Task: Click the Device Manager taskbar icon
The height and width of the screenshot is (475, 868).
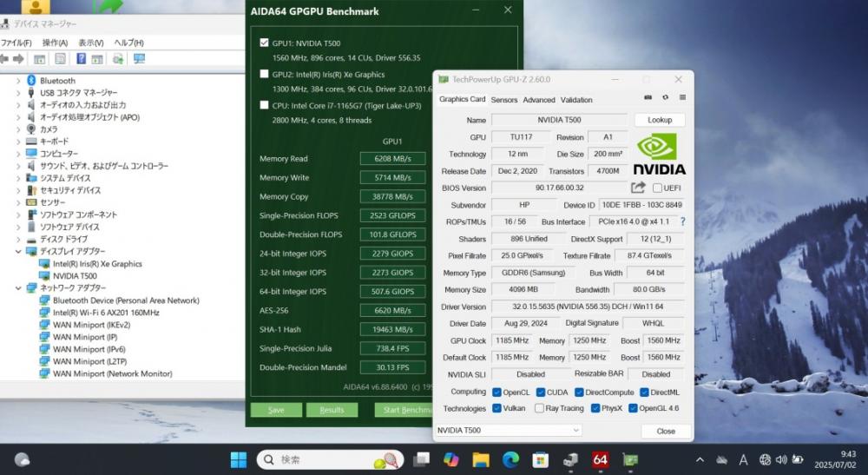Action: pos(570,459)
